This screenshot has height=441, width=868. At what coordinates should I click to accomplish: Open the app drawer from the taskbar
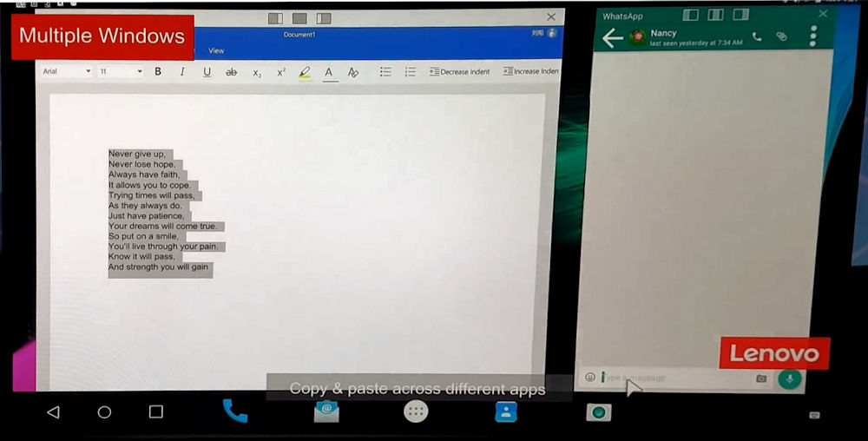pos(416,411)
